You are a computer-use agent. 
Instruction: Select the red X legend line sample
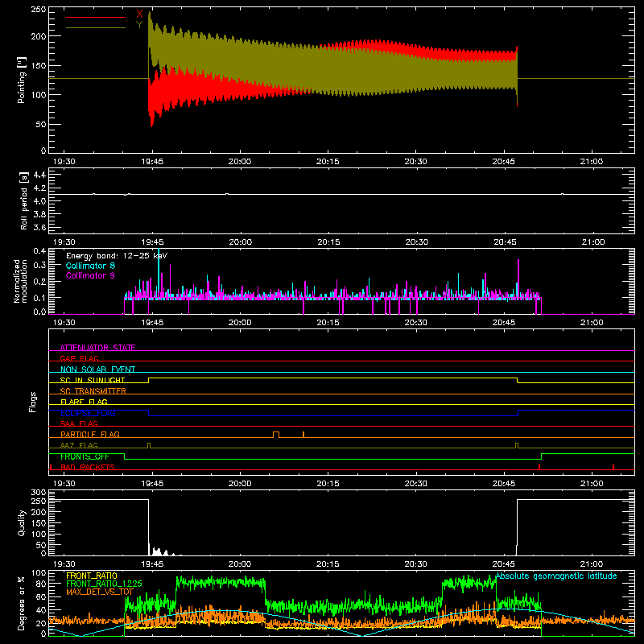(x=96, y=17)
